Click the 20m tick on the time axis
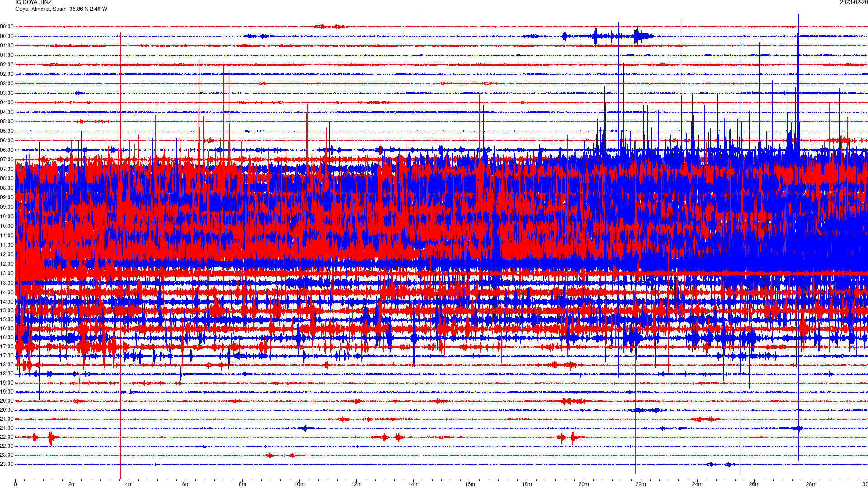 click(584, 484)
